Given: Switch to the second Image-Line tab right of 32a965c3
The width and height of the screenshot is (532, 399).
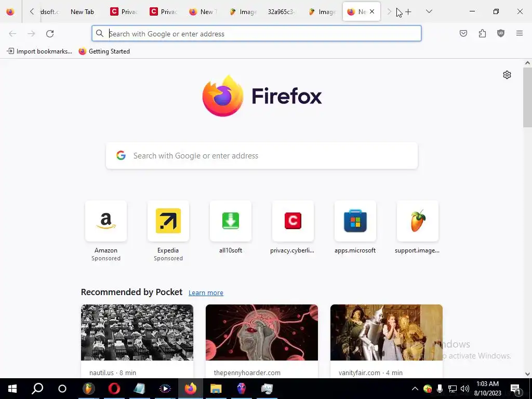Looking at the screenshot, I should (322, 12).
